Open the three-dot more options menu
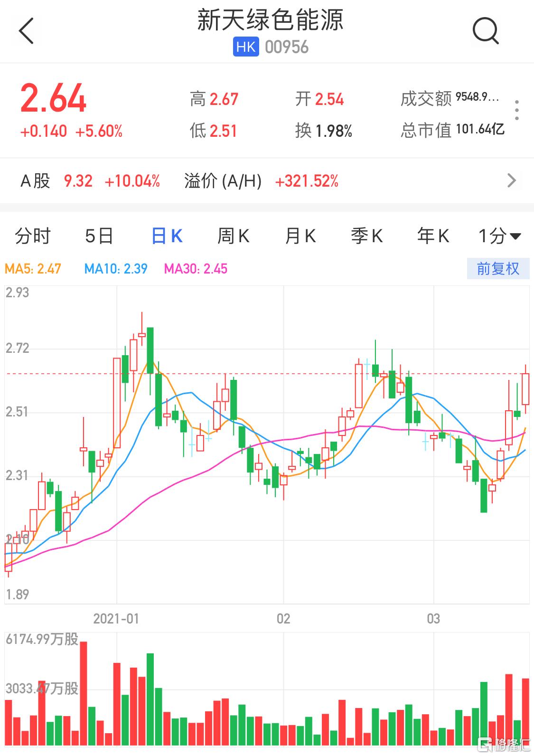The image size is (534, 756). [x=517, y=110]
